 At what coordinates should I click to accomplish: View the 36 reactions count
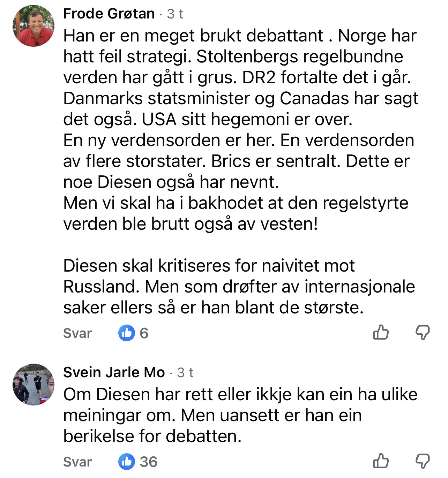[x=149, y=462]
